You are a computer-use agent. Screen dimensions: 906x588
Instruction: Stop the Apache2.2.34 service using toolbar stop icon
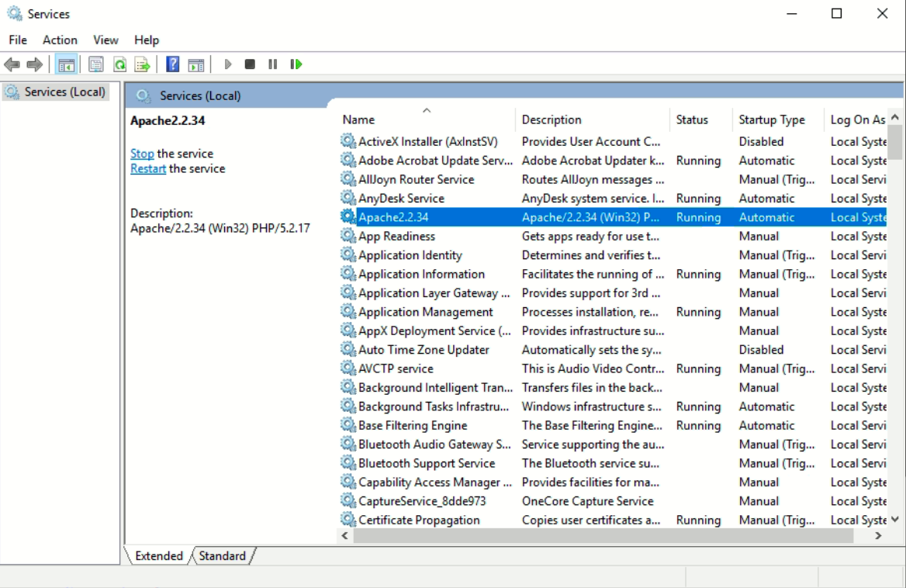tap(249, 64)
